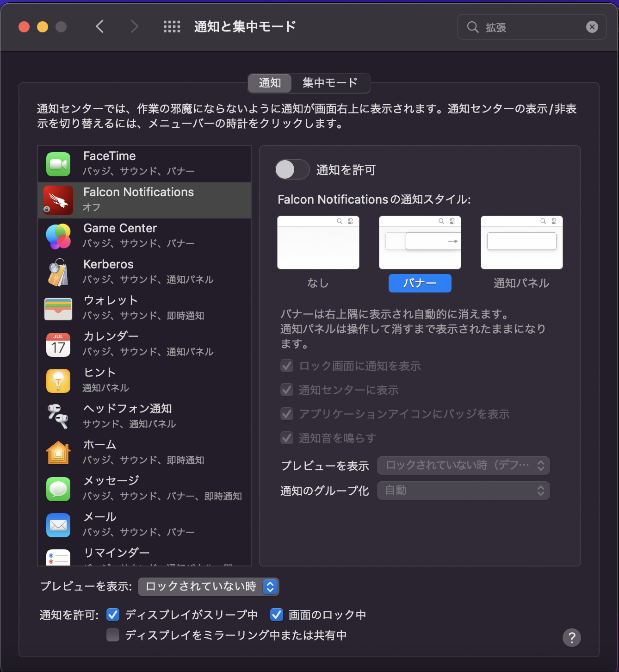
Task: Select メール name in the list
Action: coord(100,517)
